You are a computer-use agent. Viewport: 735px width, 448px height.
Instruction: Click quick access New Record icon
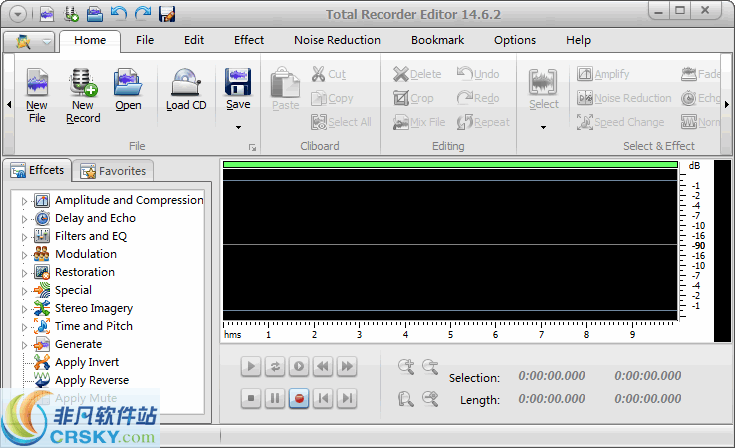point(71,15)
